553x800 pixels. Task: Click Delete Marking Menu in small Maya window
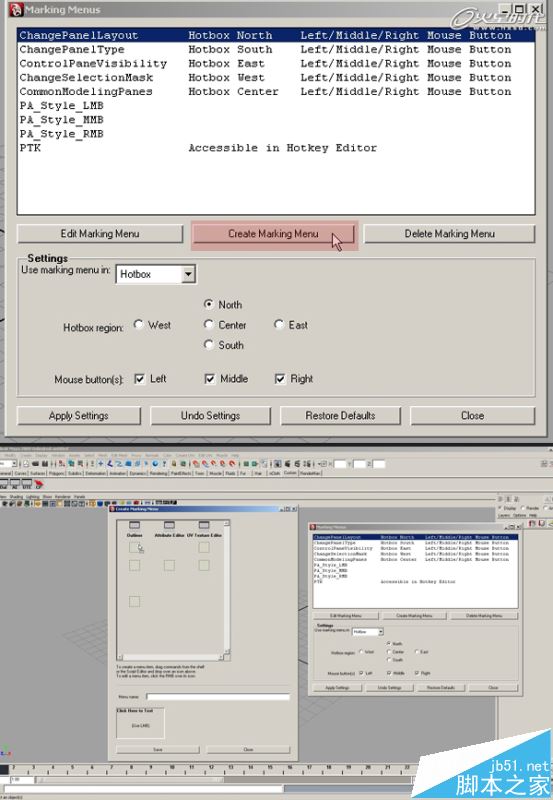click(484, 616)
